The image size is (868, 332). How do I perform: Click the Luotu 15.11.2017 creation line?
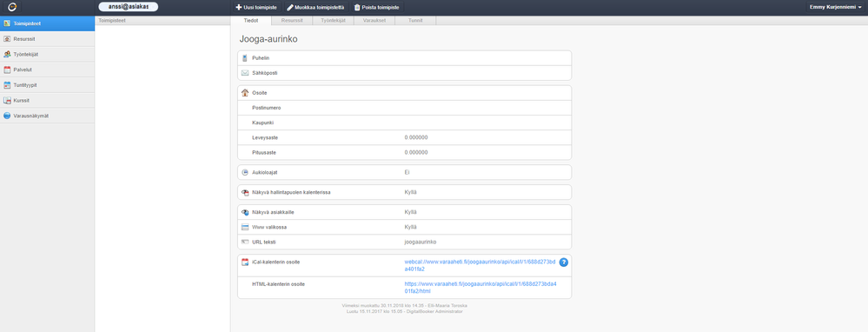[405, 311]
